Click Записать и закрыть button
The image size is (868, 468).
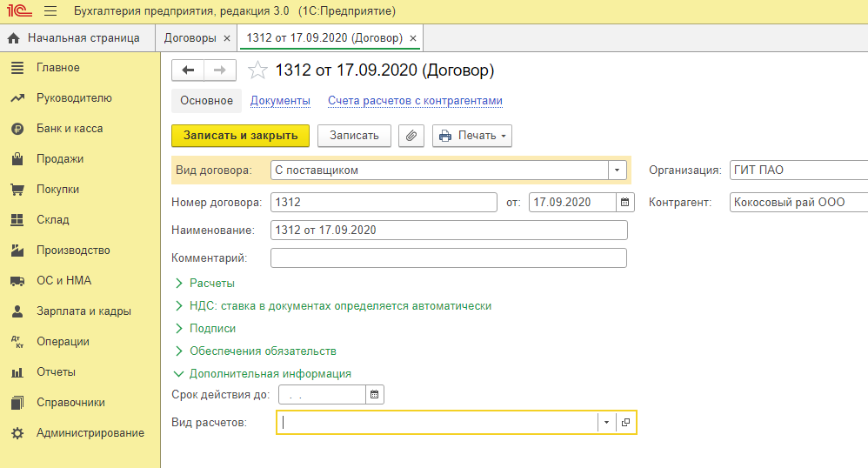240,136
